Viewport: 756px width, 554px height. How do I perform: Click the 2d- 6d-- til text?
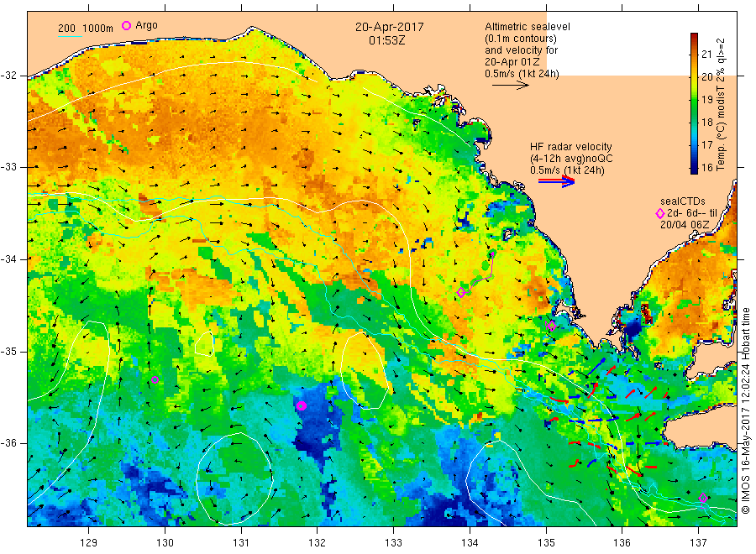(692, 213)
